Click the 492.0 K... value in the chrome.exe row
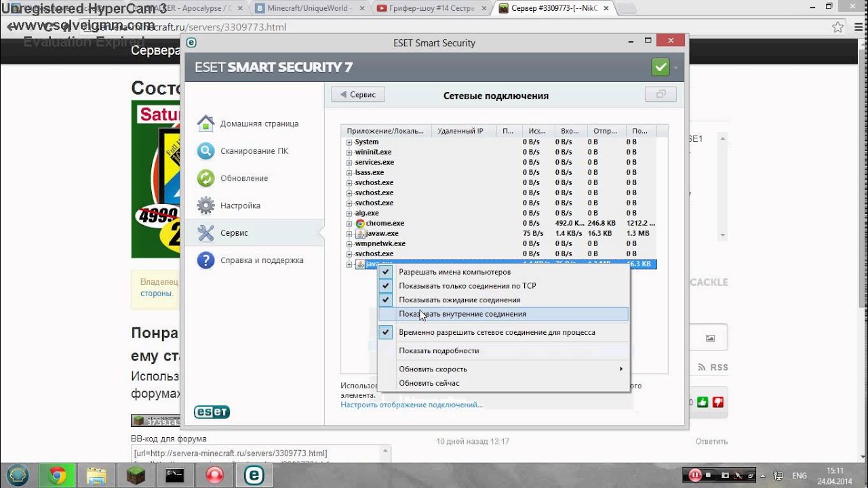 [570, 223]
